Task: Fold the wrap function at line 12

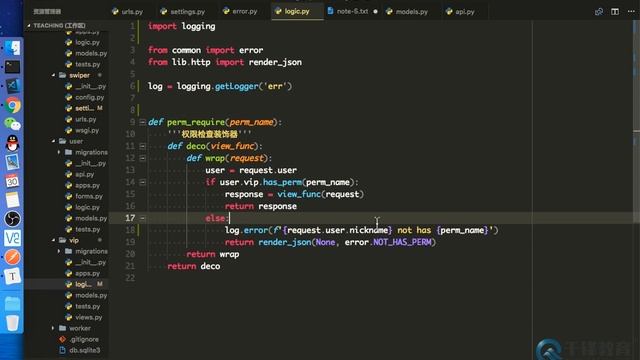Action: point(142,158)
